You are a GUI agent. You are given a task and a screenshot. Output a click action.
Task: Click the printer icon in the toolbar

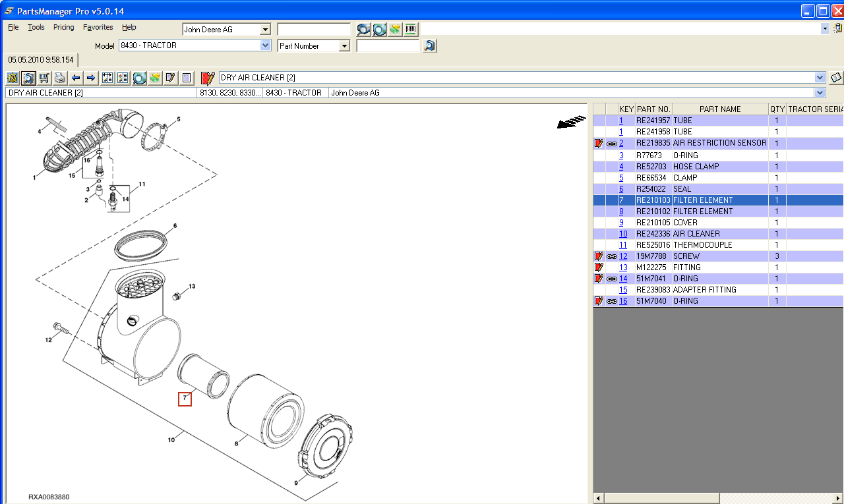coord(60,78)
